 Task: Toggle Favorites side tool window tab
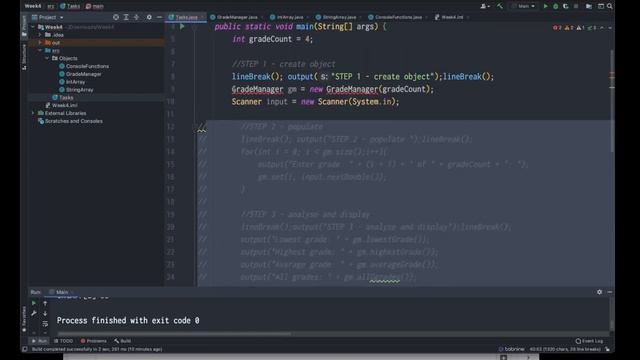coord(24,319)
